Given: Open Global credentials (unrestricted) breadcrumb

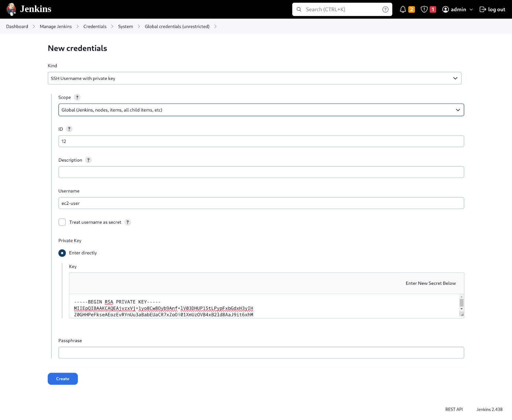Looking at the screenshot, I should tap(177, 26).
